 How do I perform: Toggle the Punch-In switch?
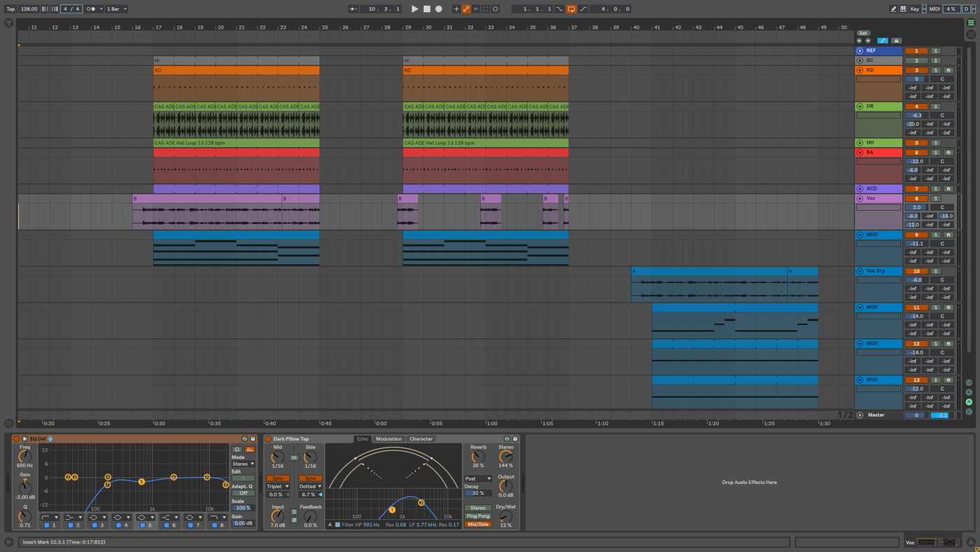point(559,9)
